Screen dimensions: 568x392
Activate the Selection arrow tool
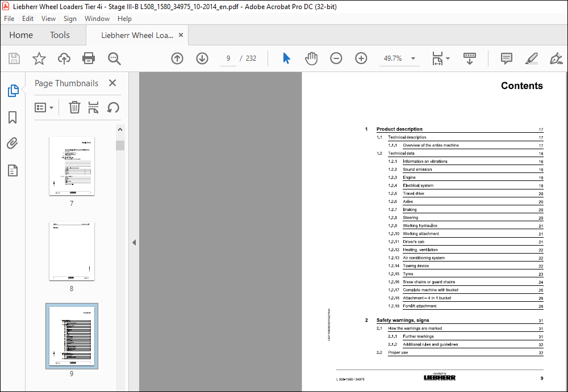286,58
